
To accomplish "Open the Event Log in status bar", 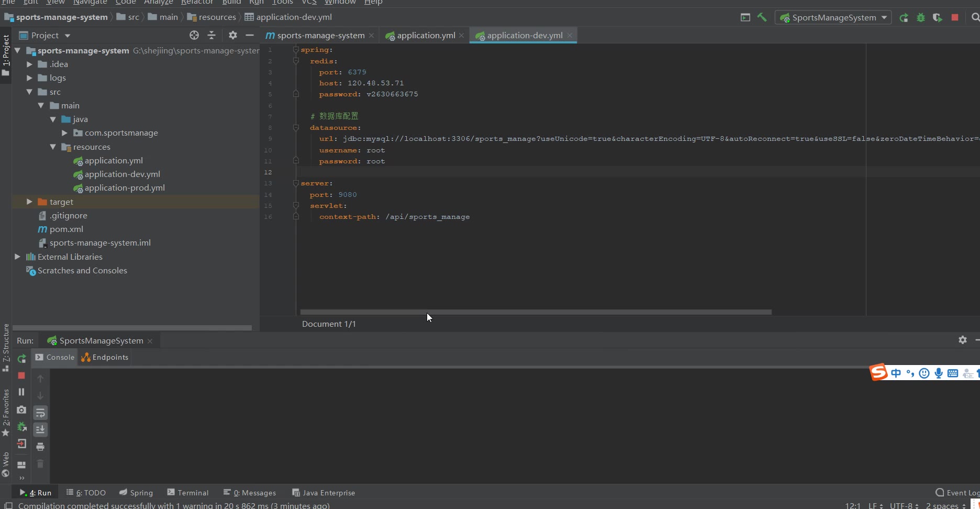I will pos(957,493).
